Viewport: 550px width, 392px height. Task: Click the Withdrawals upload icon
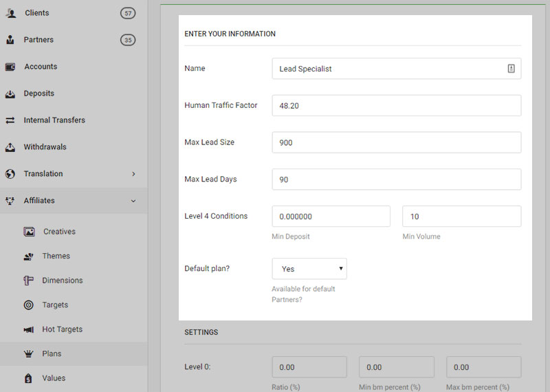point(10,147)
